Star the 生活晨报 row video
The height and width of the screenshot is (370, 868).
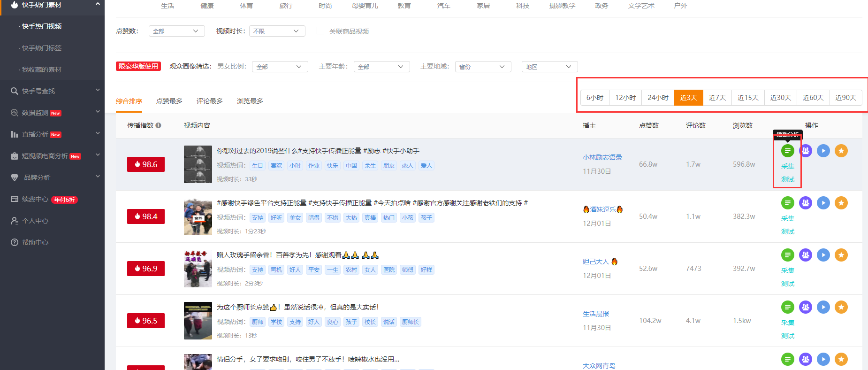(841, 307)
